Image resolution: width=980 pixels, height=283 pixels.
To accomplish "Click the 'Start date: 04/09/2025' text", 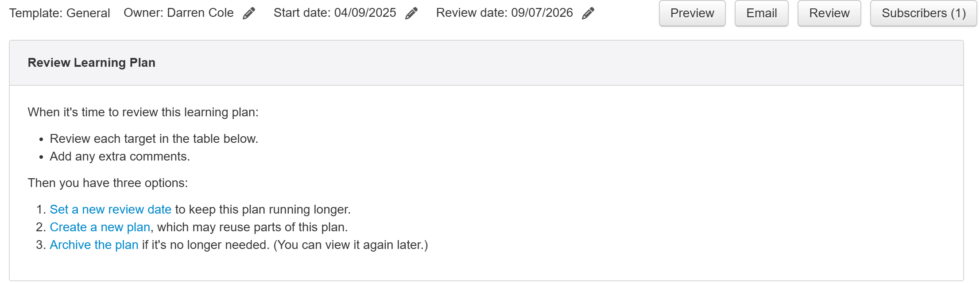I will 335,13.
